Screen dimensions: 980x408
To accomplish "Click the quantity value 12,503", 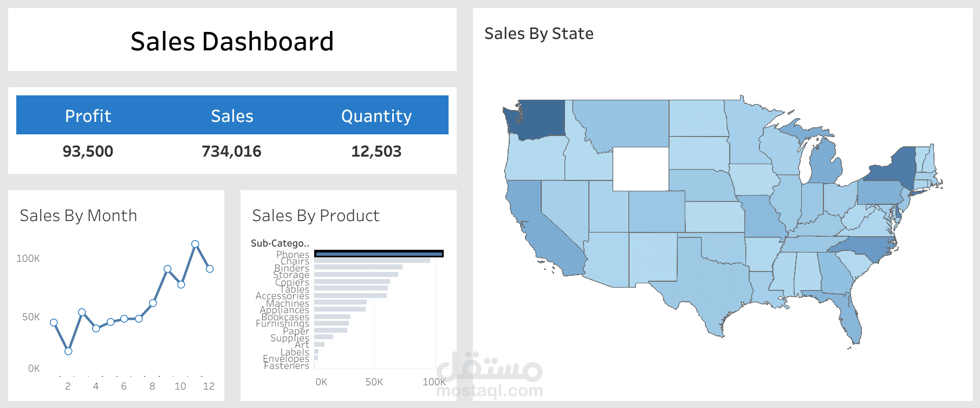I will coord(377,151).
